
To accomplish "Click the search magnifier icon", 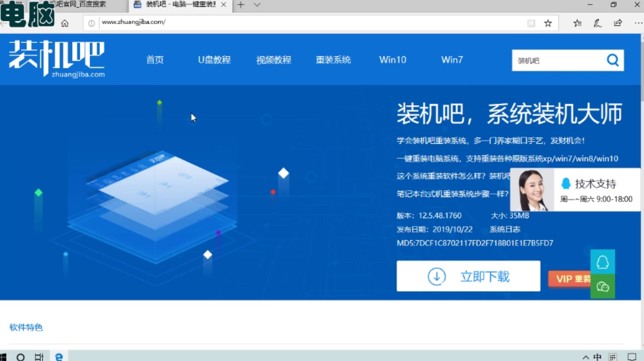I will 613,61.
